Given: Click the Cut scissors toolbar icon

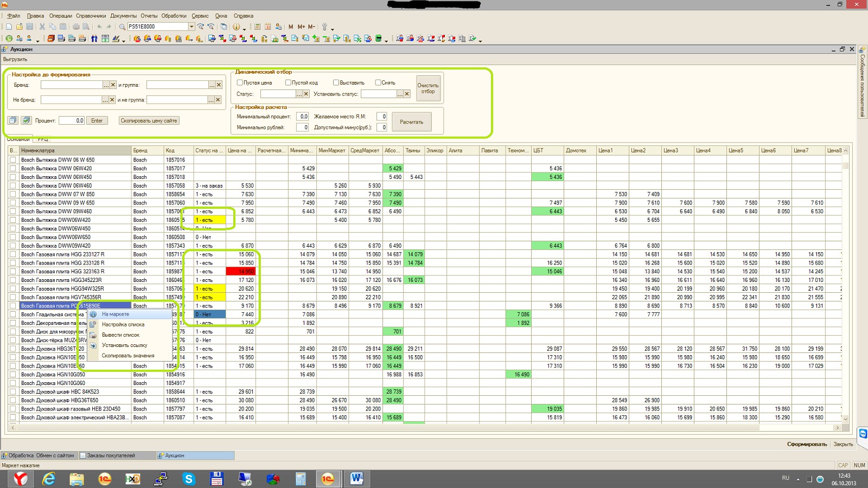Looking at the screenshot, I should coord(42,27).
